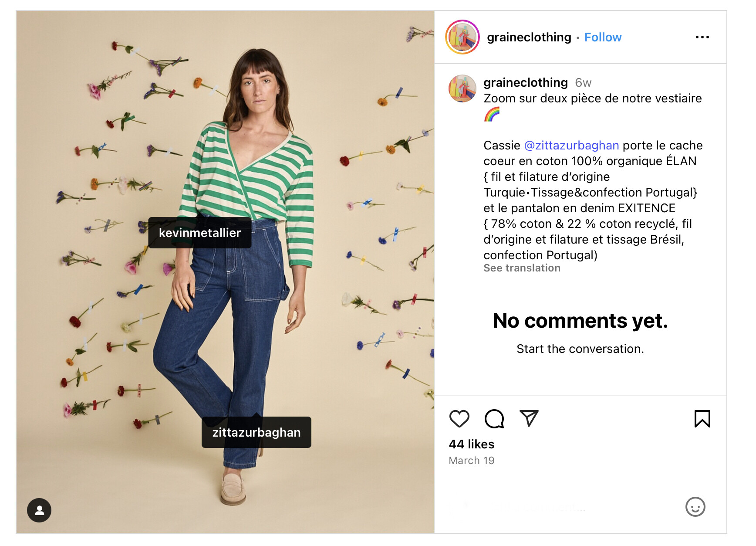Open the kevinmetallier photo tag
The image size is (756, 546).
click(199, 233)
